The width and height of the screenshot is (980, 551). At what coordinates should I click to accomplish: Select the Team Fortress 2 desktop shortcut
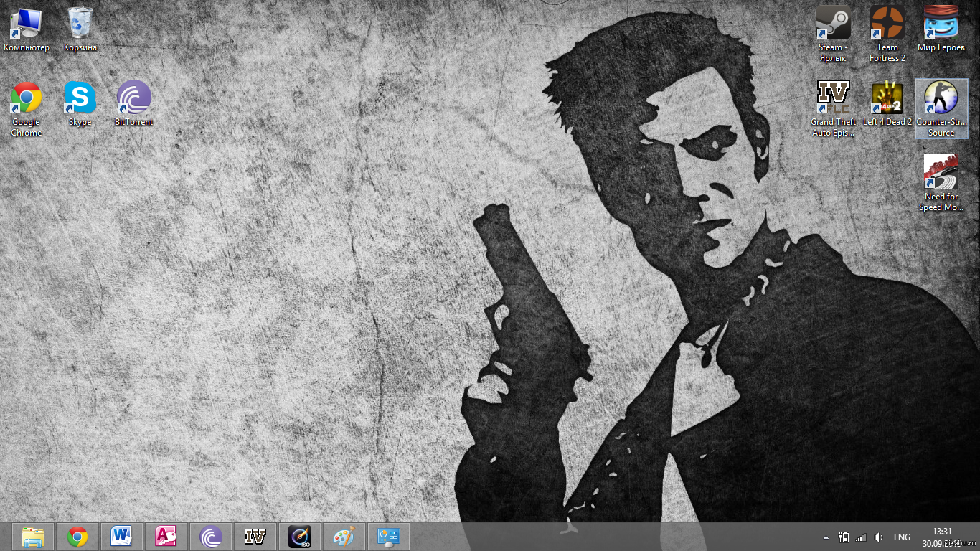coord(887,34)
